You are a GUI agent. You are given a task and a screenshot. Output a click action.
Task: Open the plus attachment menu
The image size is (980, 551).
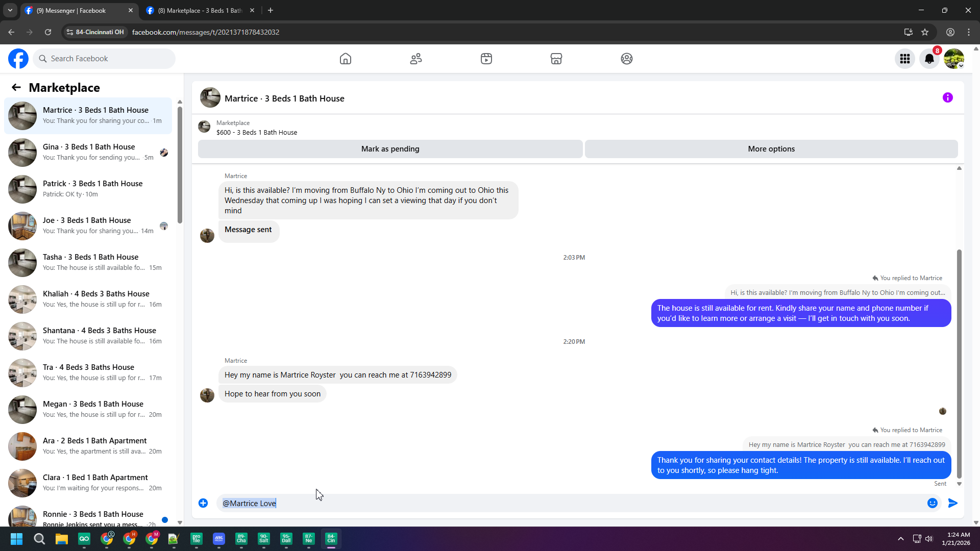[x=203, y=503]
